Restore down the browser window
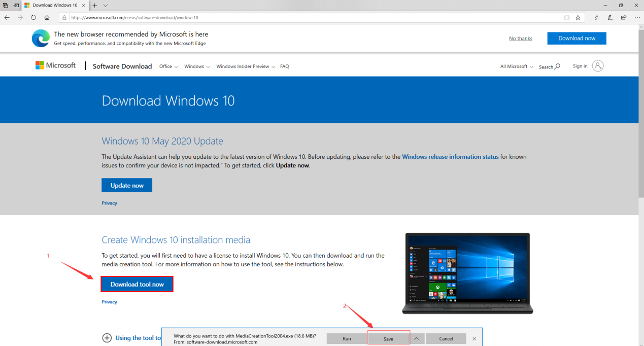Viewport: 644px width, 346px height. click(621, 5)
